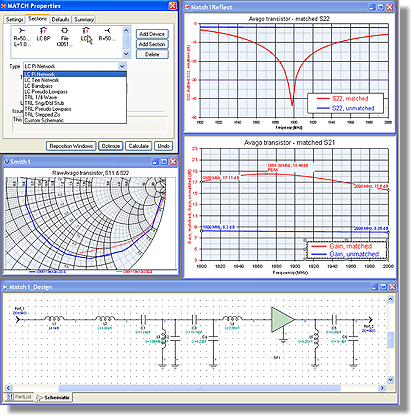Click schematic horizontal scrollbar left arrow

pos(8,388)
